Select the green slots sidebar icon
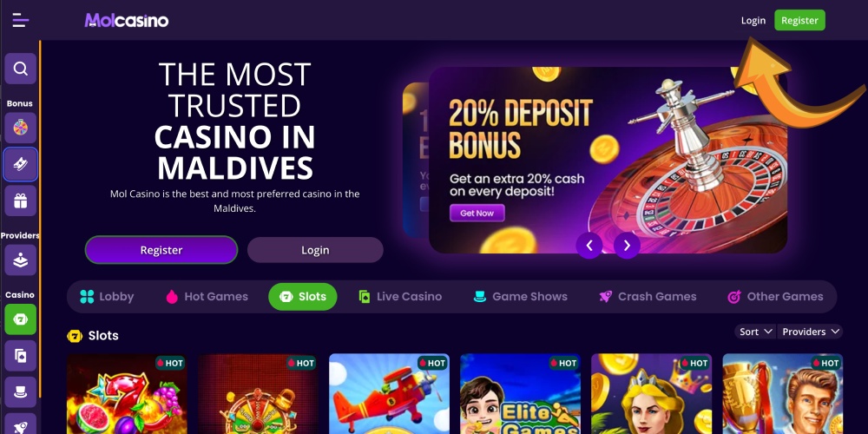The width and height of the screenshot is (868, 434). (21, 319)
